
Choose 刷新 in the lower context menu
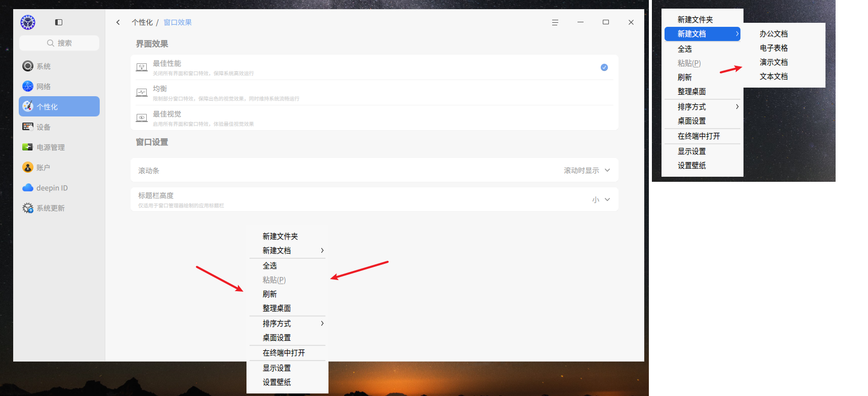pos(287,294)
